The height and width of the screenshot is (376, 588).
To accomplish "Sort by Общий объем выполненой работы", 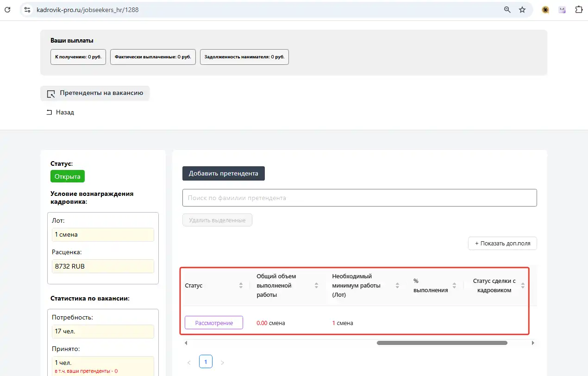I will pyautogui.click(x=316, y=286).
